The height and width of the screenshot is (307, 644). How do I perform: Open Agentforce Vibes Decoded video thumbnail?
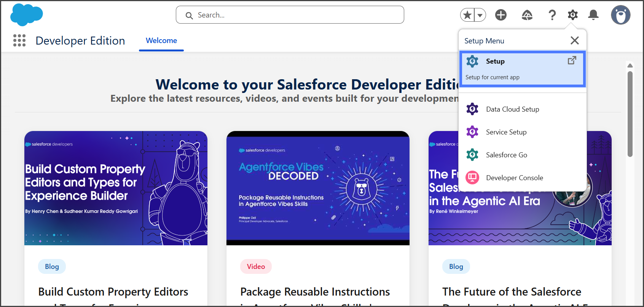[318, 188]
